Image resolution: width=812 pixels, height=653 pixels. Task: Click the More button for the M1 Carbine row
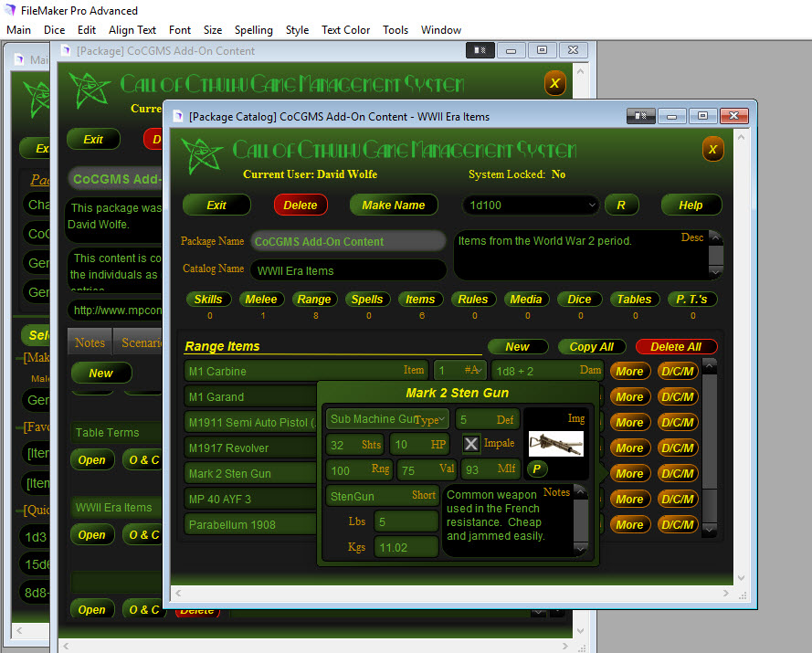coord(629,372)
